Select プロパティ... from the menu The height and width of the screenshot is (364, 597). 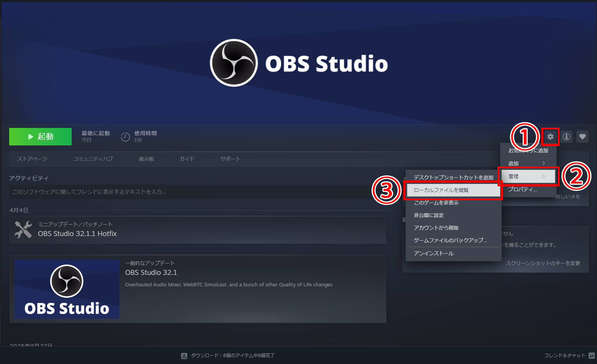click(528, 189)
